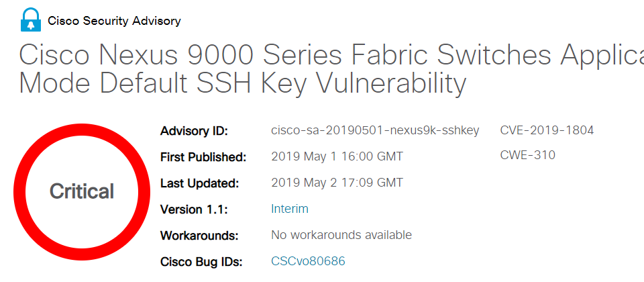Screen dimensions: 644x282
Task: Click advisory ID cisco-sa-20190501-nexus9k-sshkey
Action: (375, 131)
